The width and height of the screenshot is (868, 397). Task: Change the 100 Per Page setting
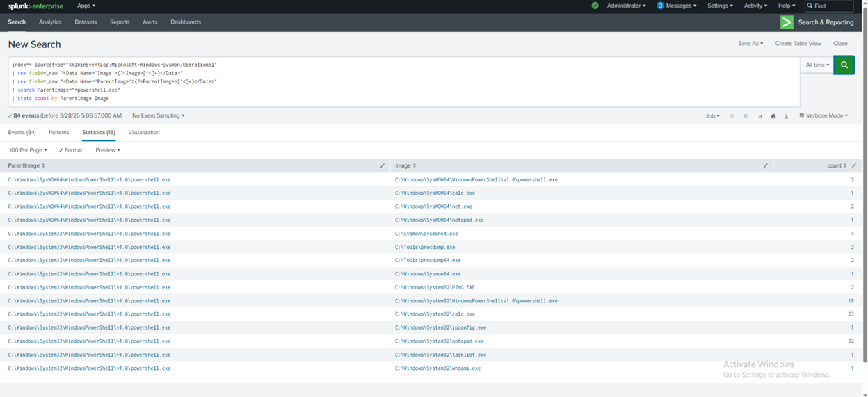click(28, 150)
